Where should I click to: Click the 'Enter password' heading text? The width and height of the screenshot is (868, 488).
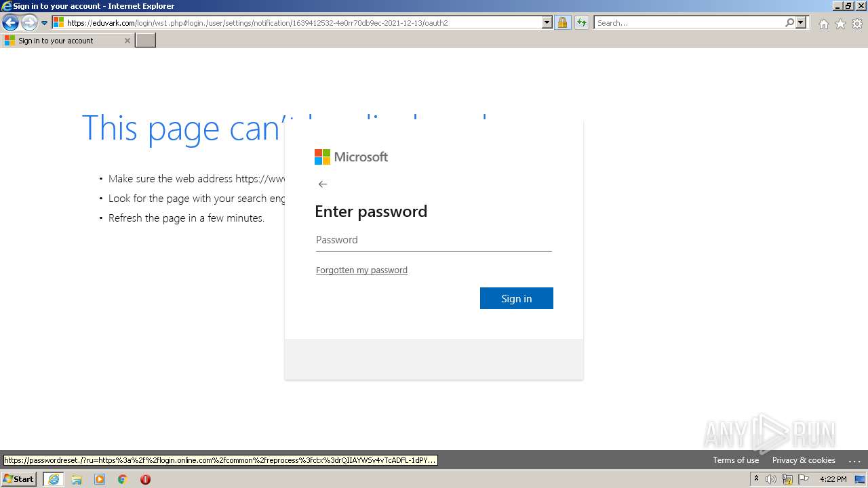click(371, 211)
